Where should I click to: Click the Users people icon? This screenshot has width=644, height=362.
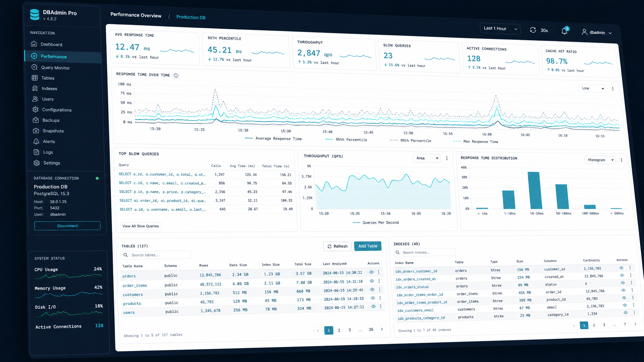click(x=35, y=99)
